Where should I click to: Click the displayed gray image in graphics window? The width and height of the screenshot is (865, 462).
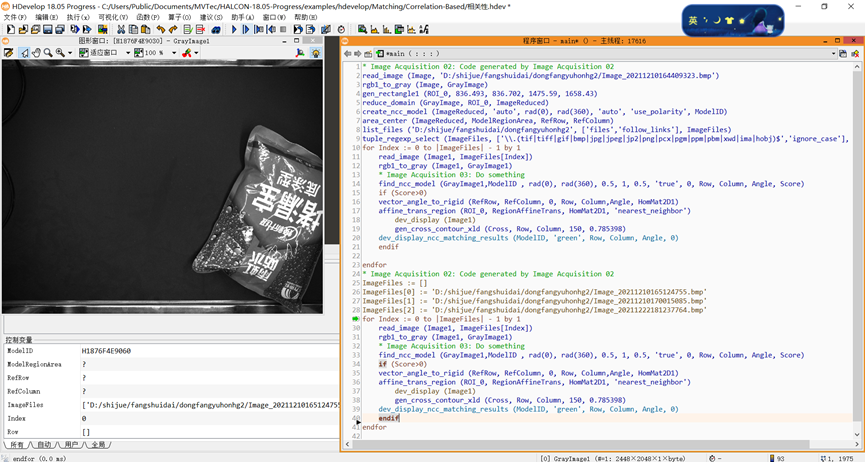pos(162,187)
